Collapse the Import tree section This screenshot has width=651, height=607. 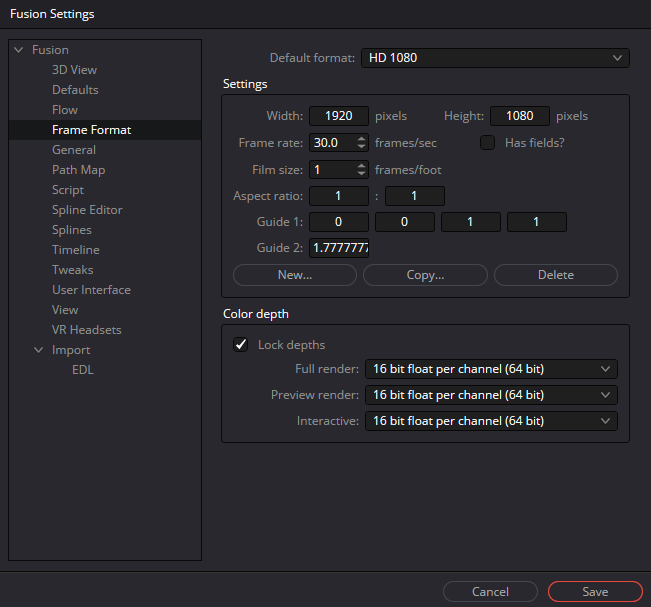tap(38, 350)
